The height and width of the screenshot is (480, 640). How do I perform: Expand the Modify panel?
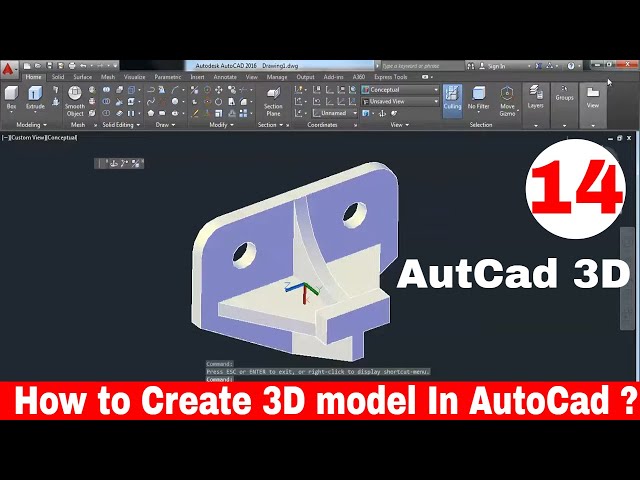coord(221,125)
